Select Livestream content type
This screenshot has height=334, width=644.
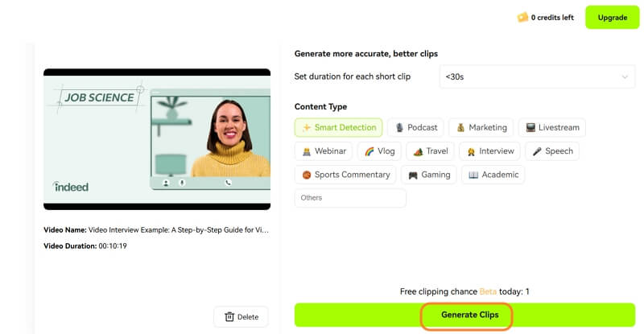click(552, 127)
